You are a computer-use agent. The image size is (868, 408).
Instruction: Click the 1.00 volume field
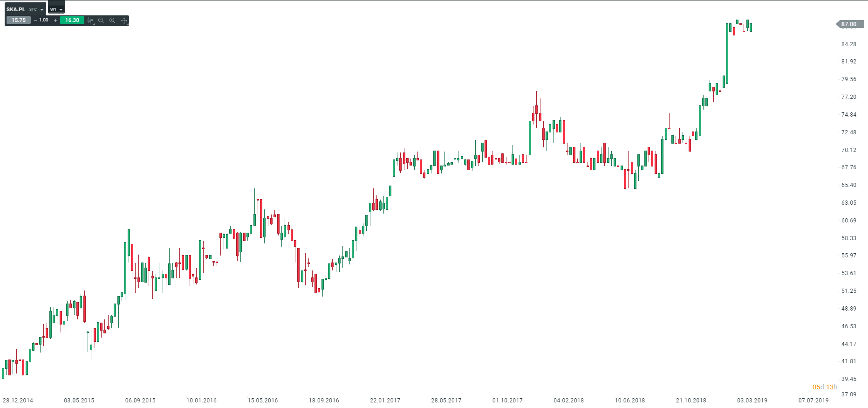tap(44, 20)
